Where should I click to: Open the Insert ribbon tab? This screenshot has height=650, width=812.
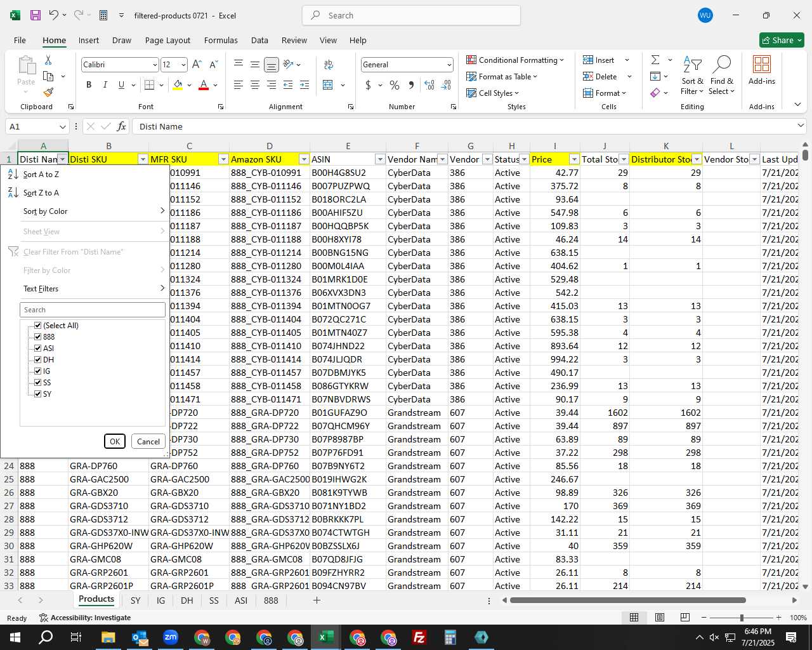(x=89, y=40)
